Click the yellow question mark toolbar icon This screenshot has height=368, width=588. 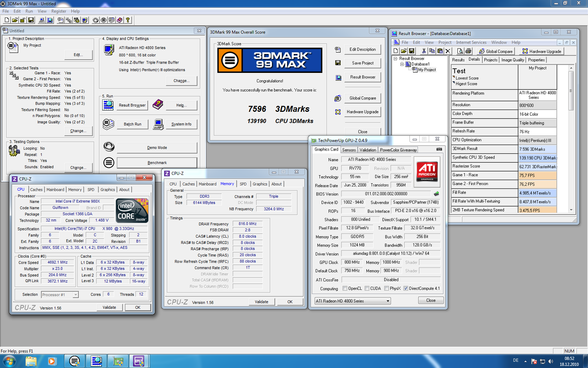tap(128, 20)
